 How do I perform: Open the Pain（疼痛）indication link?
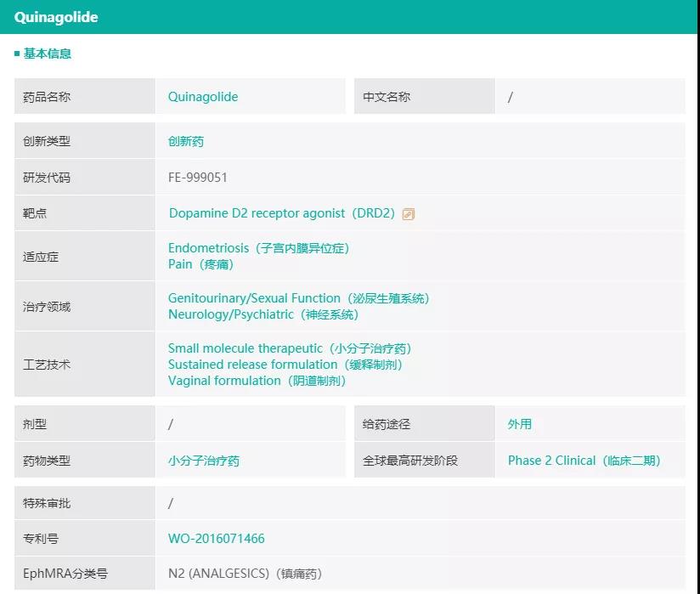pos(200,264)
